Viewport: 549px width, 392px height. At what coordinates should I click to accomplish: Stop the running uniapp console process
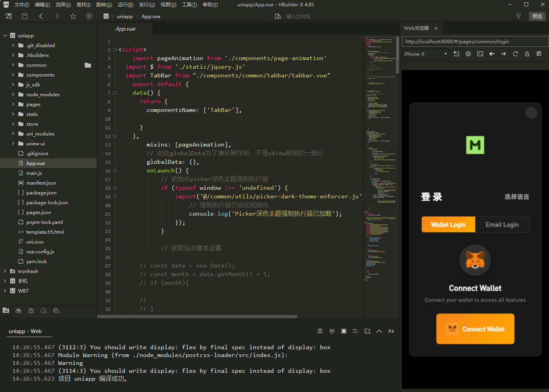click(x=344, y=331)
